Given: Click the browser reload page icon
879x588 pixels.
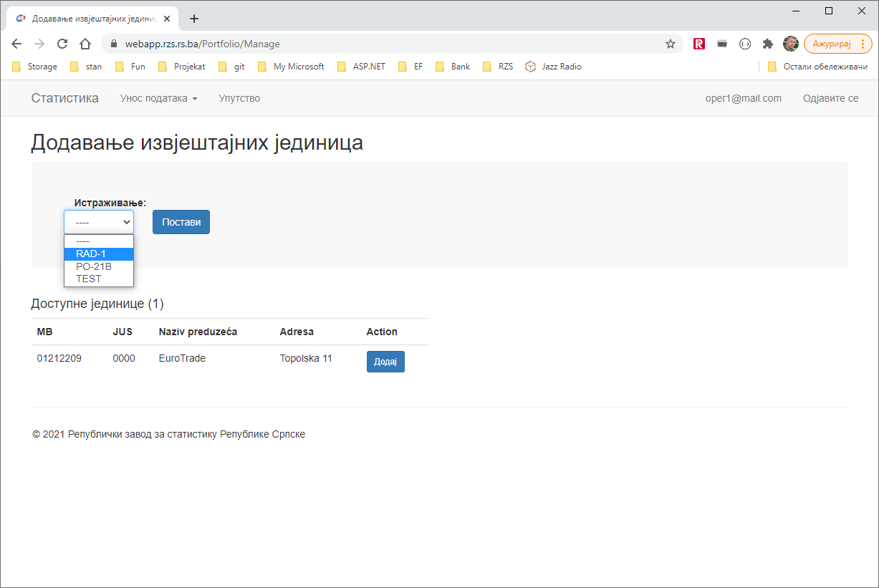Looking at the screenshot, I should 62,44.
